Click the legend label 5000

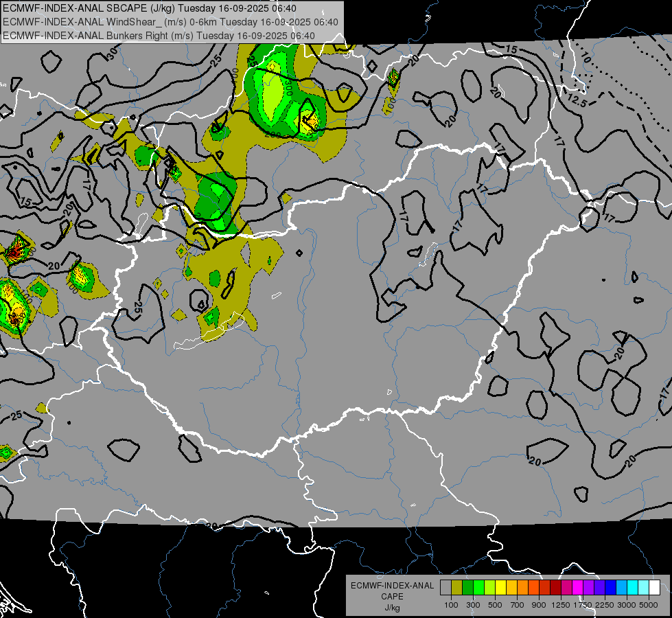pos(649,605)
